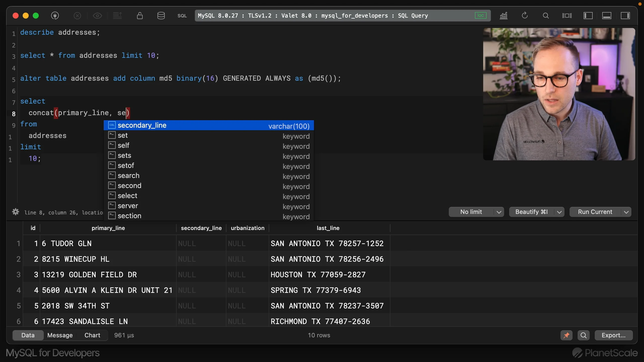This screenshot has width=644, height=362.
Task: Expand the No limit dropdown
Action: [499, 212]
